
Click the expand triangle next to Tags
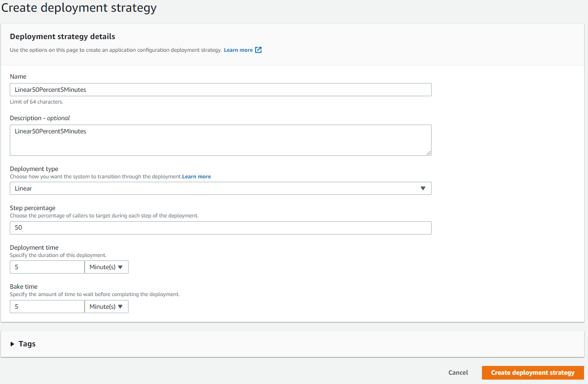click(x=13, y=343)
